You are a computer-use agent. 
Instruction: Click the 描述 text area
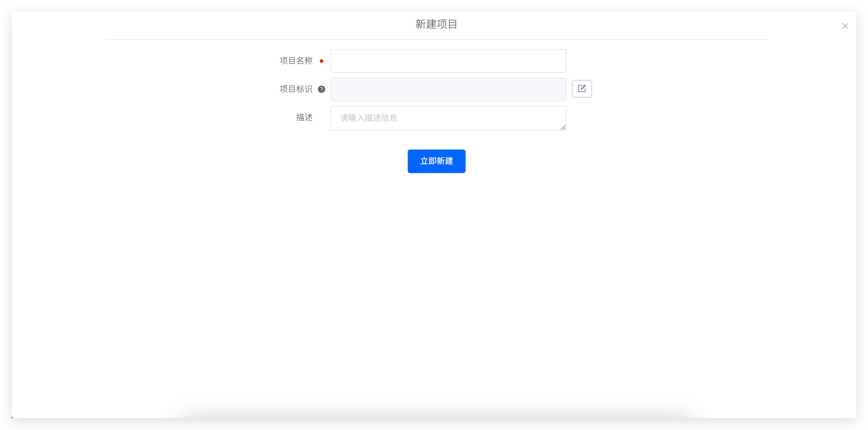448,118
